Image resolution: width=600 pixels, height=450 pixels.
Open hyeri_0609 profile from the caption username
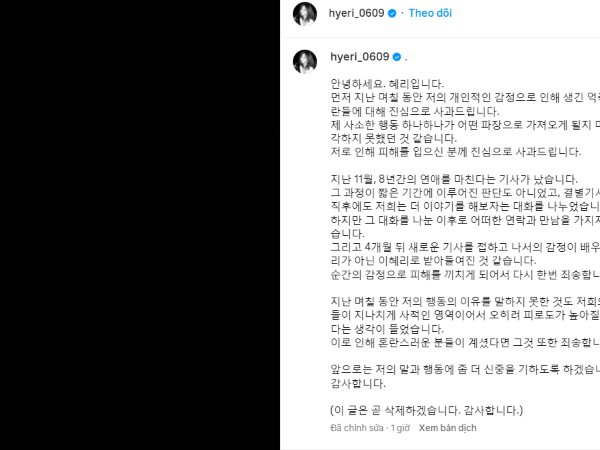tap(360, 57)
